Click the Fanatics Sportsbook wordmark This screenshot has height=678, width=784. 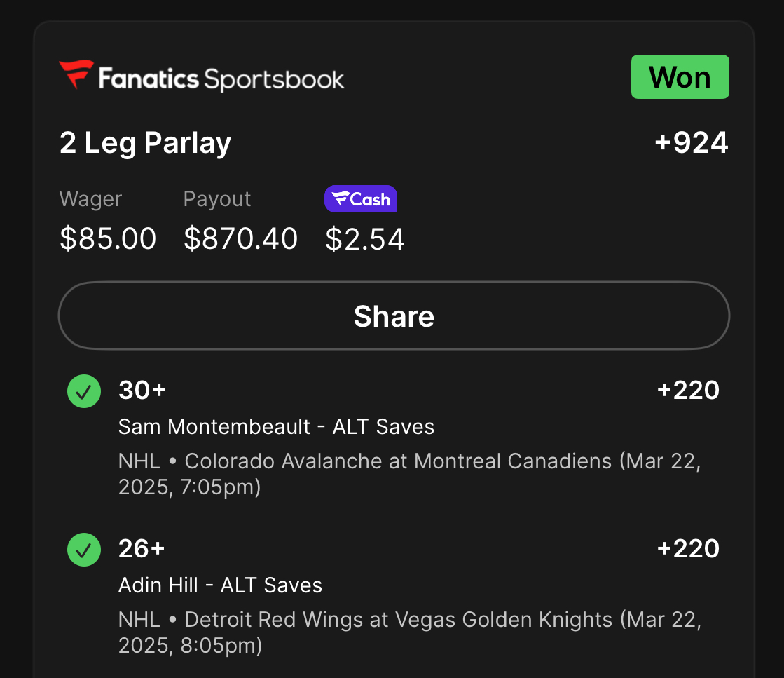click(x=221, y=79)
